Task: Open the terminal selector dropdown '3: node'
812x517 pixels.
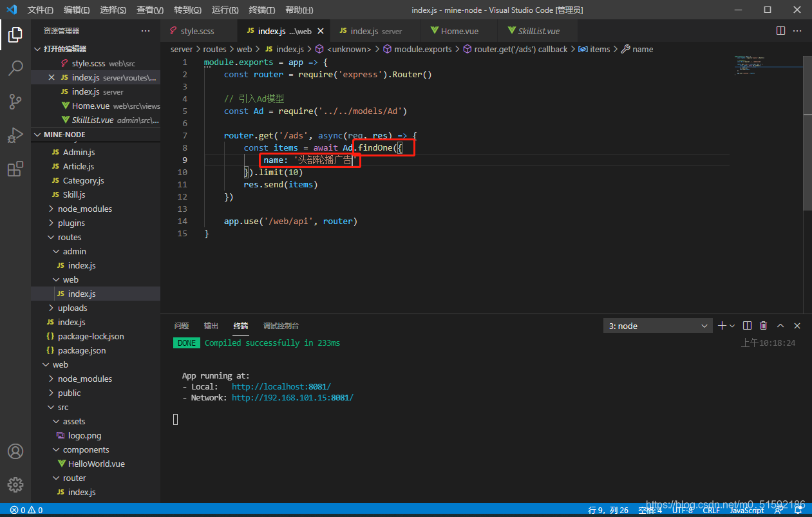Action: click(x=658, y=326)
